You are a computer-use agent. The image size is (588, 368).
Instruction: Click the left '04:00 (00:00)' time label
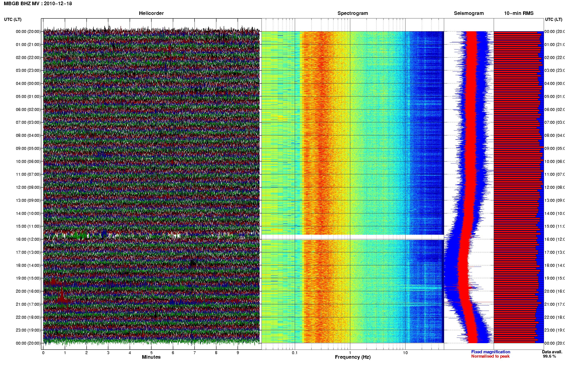(28, 83)
